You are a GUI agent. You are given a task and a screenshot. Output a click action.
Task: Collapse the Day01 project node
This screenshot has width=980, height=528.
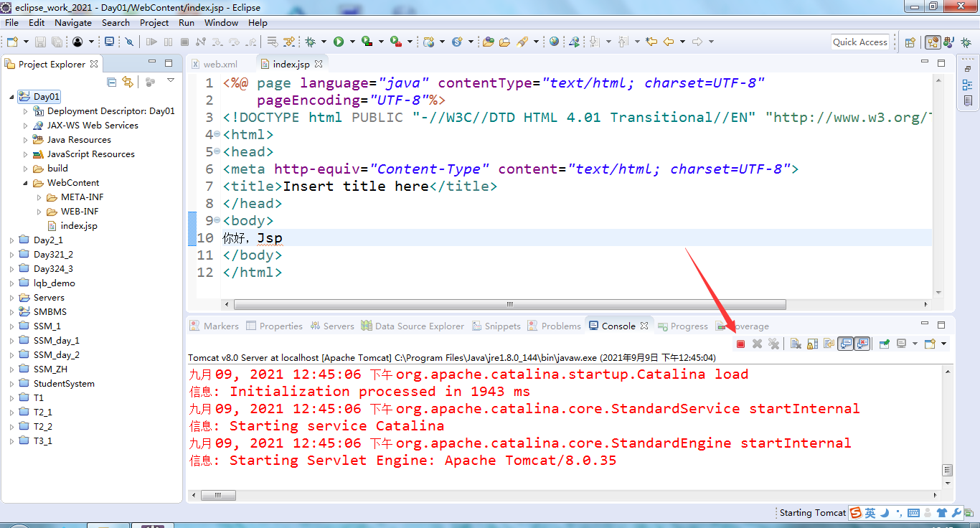click(x=11, y=97)
